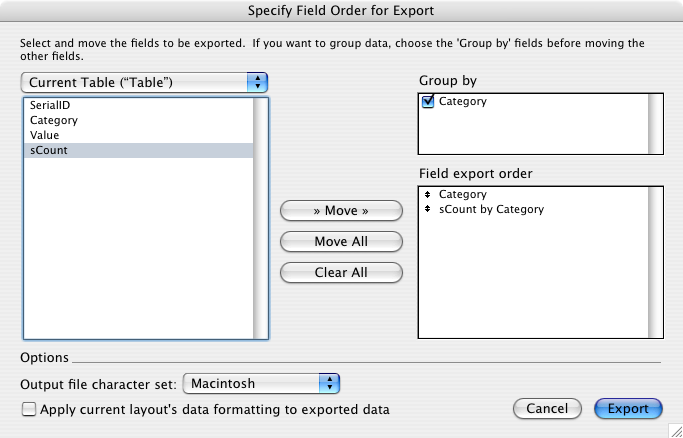Enable apply current layout's data formatting
The height and width of the screenshot is (438, 683).
pos(29,409)
